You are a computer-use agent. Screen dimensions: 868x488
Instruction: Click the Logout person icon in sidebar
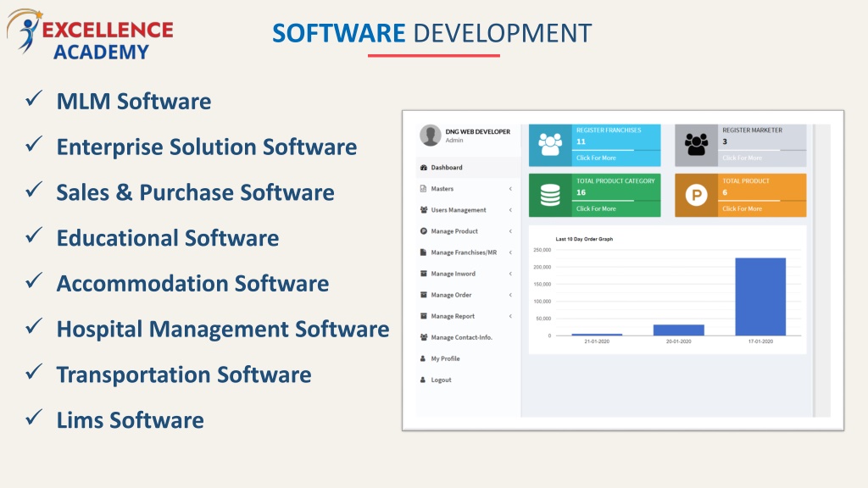click(x=423, y=380)
